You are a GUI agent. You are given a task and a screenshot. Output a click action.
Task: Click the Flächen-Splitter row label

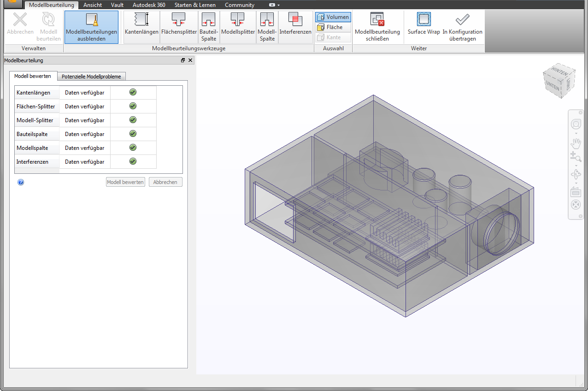click(36, 107)
